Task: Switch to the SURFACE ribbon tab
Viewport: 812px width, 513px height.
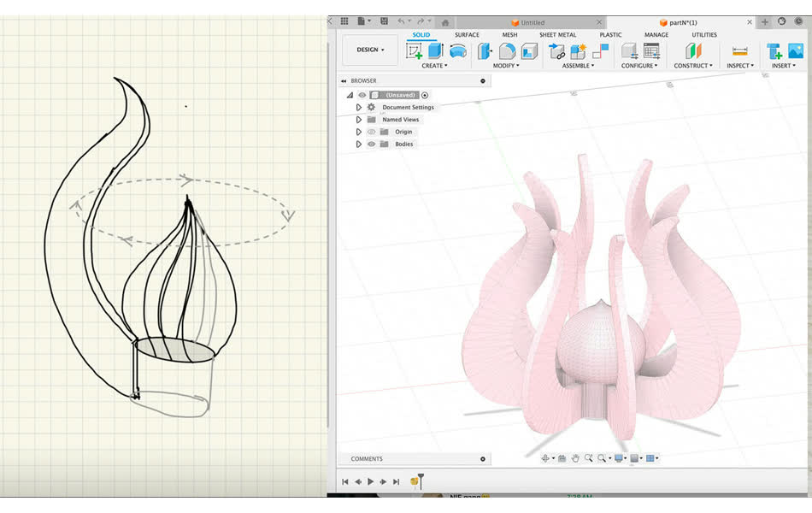Action: pyautogui.click(x=467, y=35)
